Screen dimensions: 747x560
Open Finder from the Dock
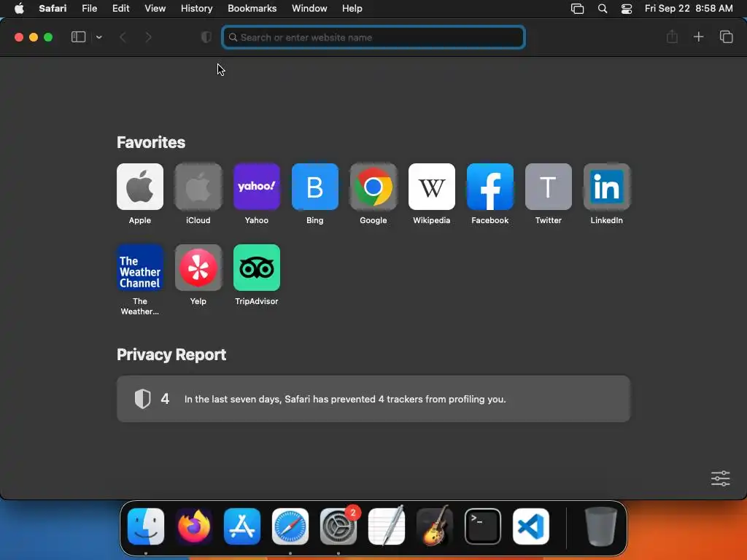click(146, 526)
